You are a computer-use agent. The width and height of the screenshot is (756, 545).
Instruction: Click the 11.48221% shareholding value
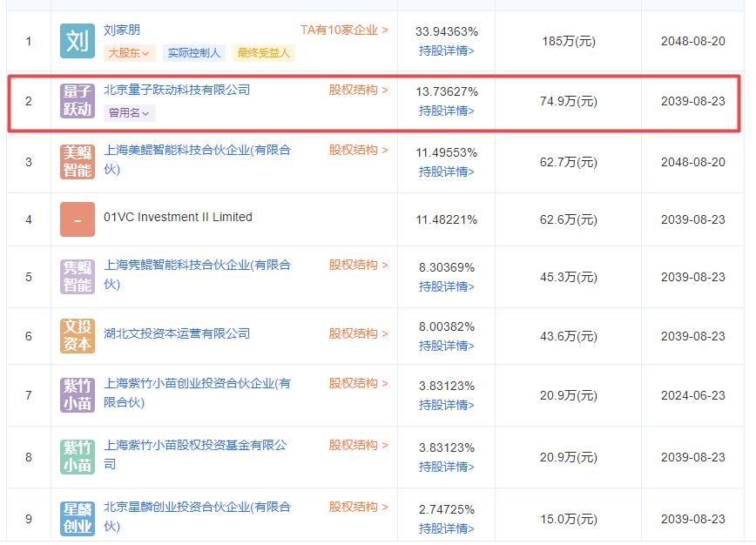(x=447, y=219)
